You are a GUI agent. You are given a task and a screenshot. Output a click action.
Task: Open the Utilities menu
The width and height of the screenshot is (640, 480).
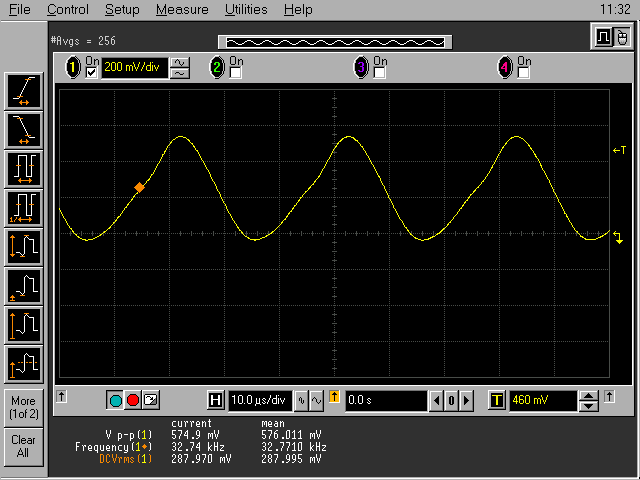click(246, 9)
